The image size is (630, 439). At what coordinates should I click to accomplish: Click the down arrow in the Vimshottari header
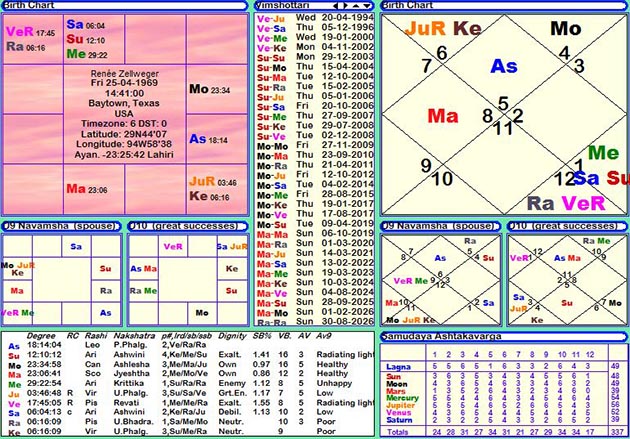click(x=366, y=6)
